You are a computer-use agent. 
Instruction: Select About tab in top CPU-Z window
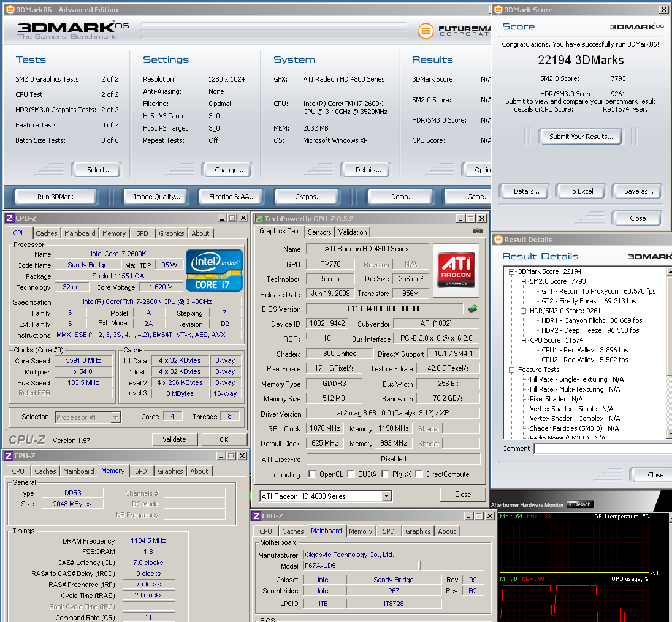click(200, 233)
